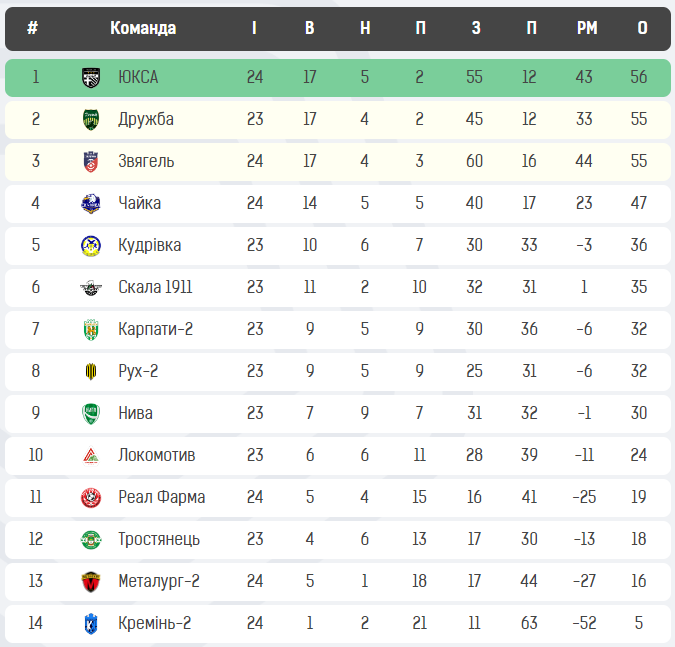Screen dimensions: 675x647
Task: Click the # position column header
Action: coord(33,28)
